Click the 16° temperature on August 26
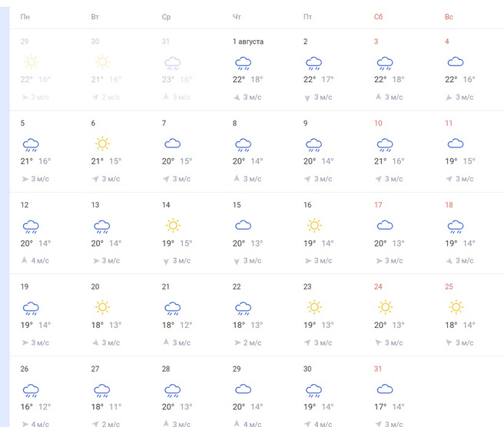 pyautogui.click(x=28, y=406)
